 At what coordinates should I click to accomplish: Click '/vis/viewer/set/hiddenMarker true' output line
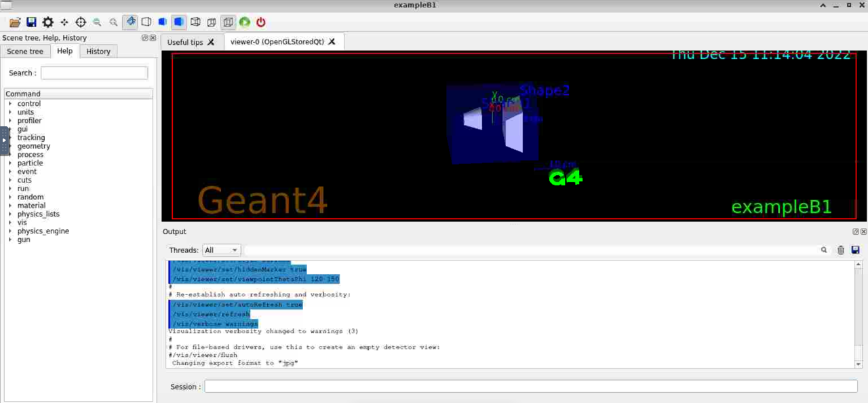pos(239,269)
